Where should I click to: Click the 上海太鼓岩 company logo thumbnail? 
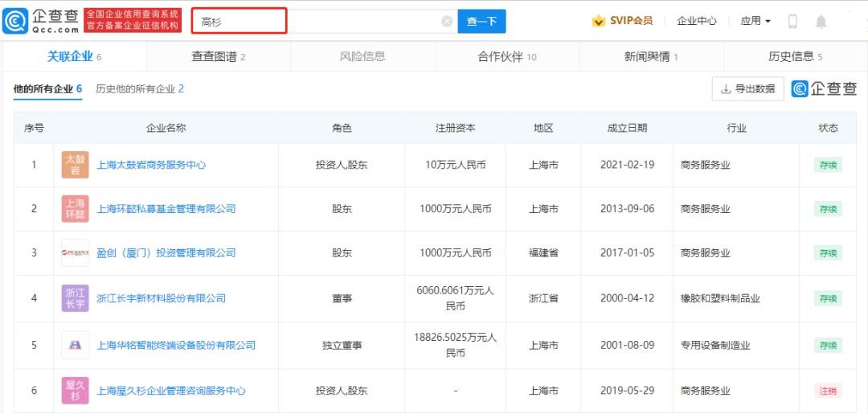(x=76, y=165)
